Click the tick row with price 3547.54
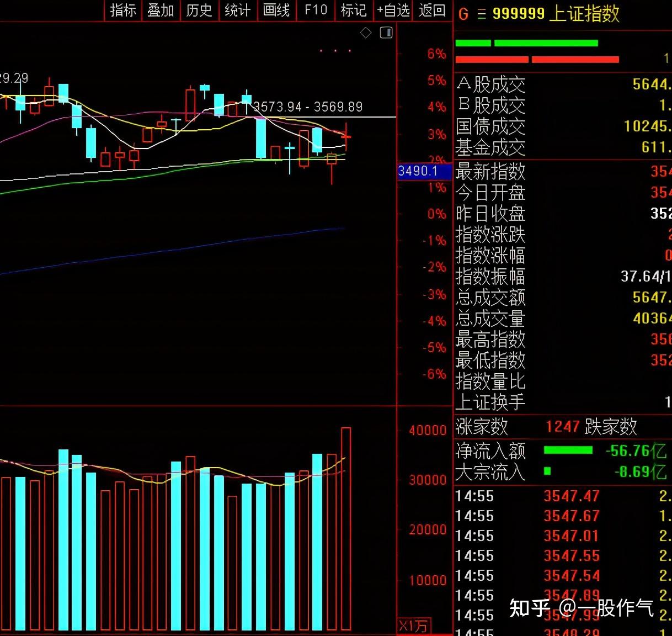 [563, 576]
